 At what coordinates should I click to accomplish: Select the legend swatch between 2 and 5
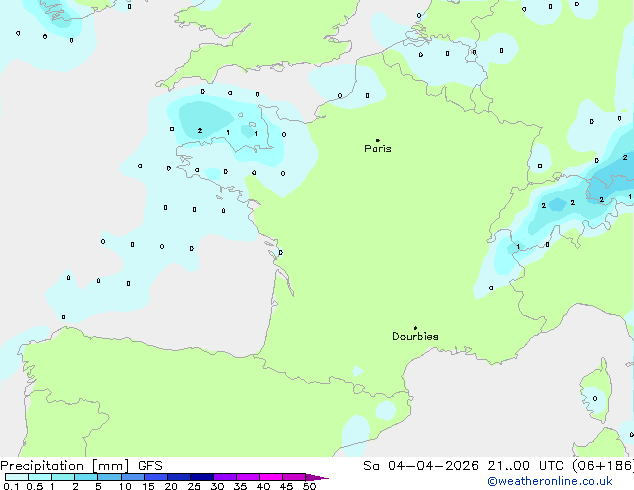86,477
